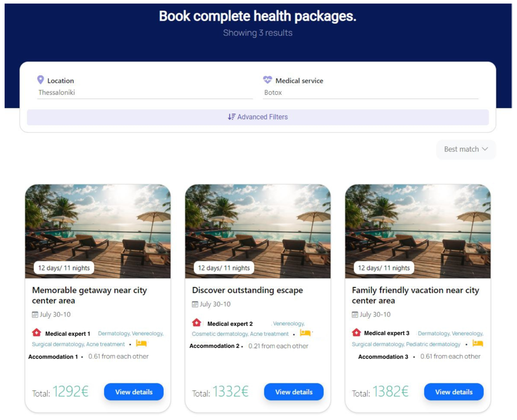Image resolution: width=517 pixels, height=420 pixels.
Task: Open the Best match sort dropdown
Action: click(x=466, y=149)
